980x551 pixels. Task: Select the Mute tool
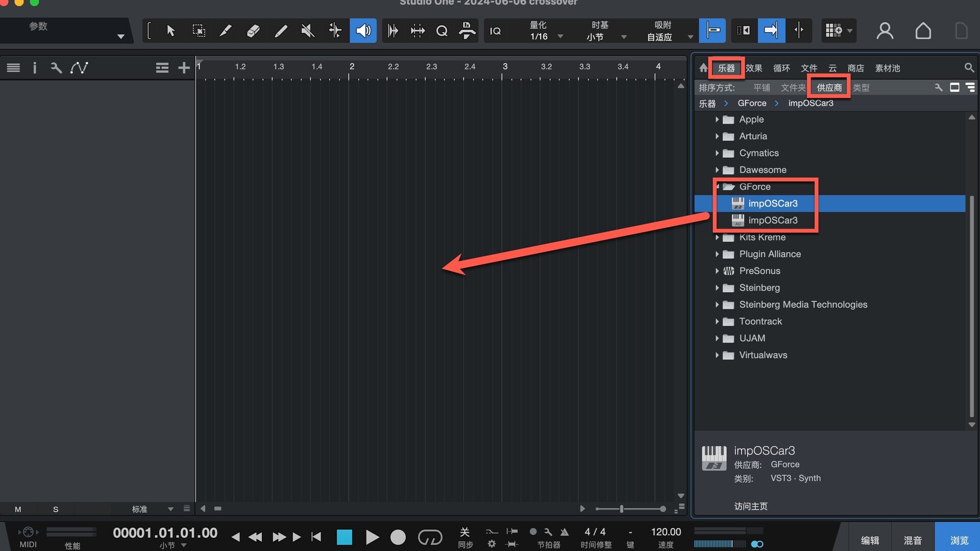coord(307,31)
